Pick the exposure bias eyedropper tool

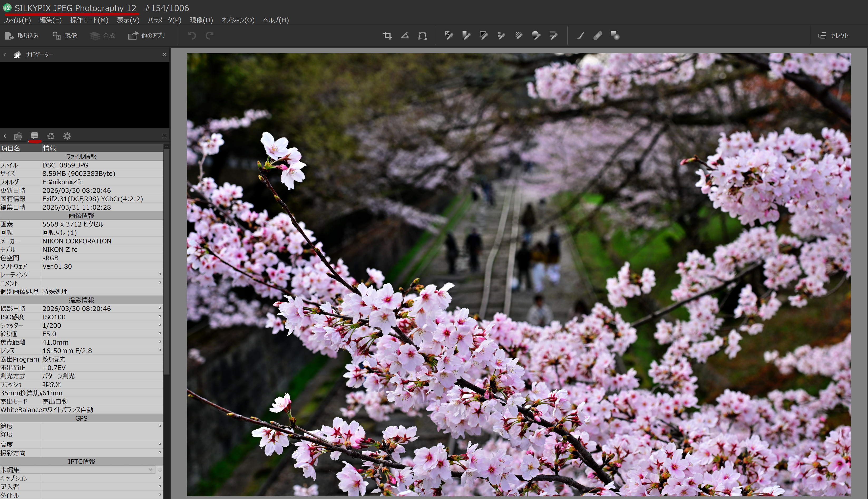point(448,36)
